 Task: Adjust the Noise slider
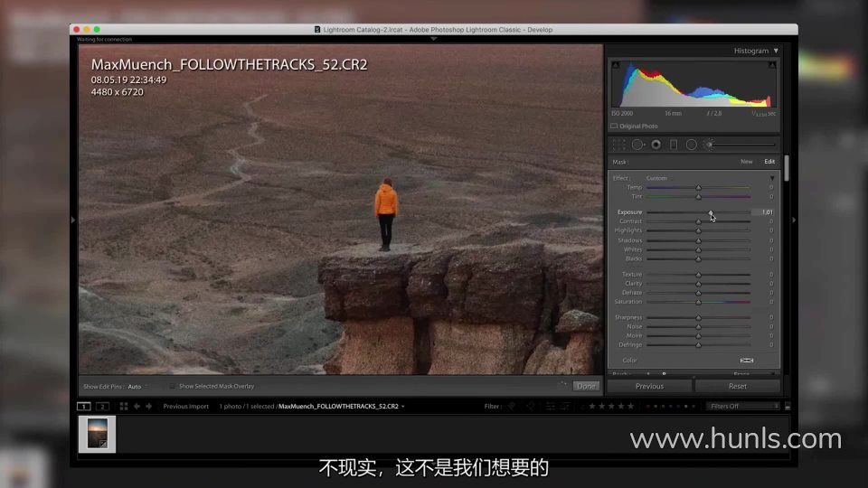click(699, 326)
